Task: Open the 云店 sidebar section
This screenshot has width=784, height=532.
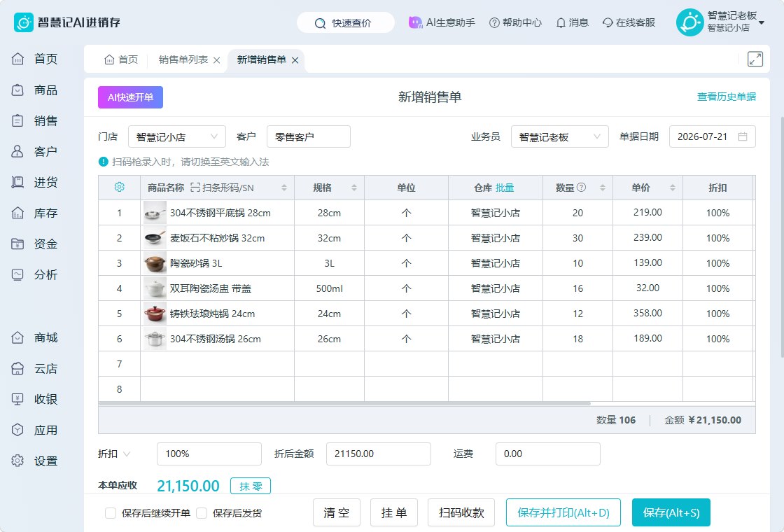Action: (34, 368)
